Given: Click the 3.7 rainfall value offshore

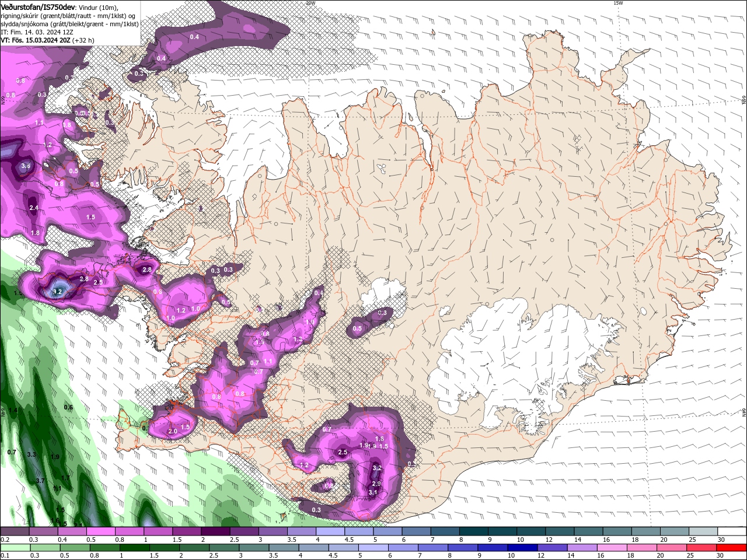Looking at the screenshot, I should [x=40, y=481].
